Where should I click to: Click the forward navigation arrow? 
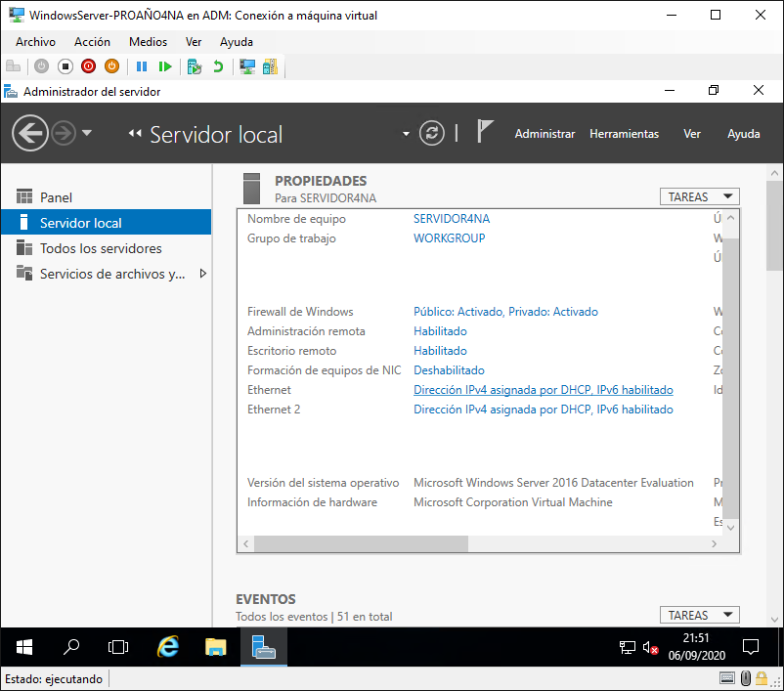coord(64,134)
